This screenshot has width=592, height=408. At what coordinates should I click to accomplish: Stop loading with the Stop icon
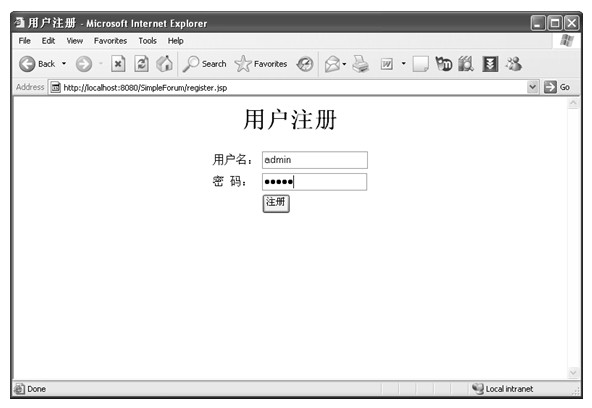(118, 64)
